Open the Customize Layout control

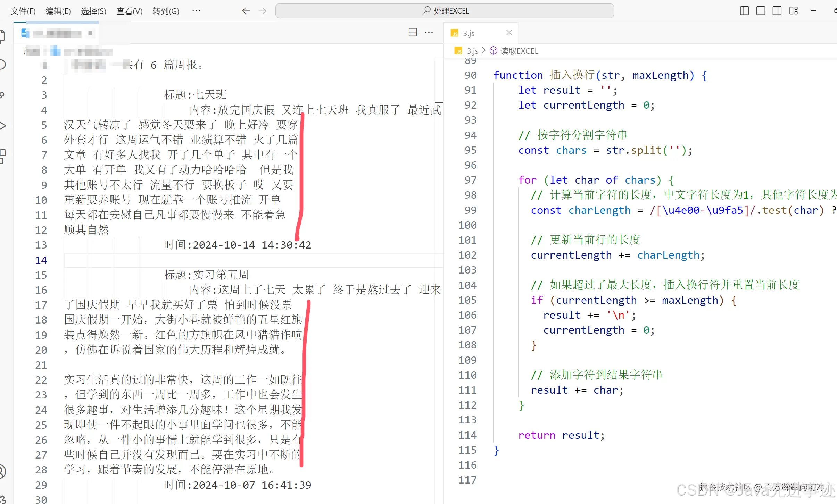[x=794, y=11]
